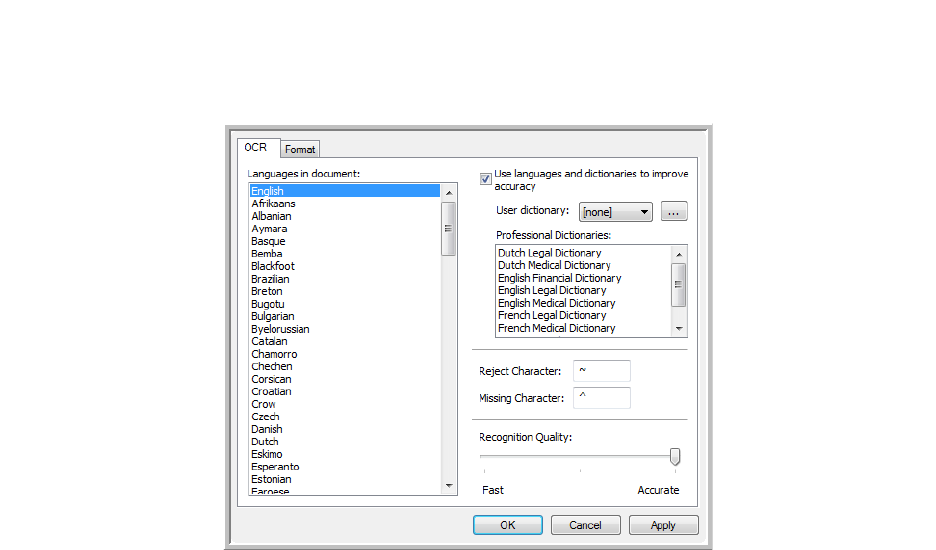Open the User dictionary dropdown
936x550 pixels.
(615, 212)
